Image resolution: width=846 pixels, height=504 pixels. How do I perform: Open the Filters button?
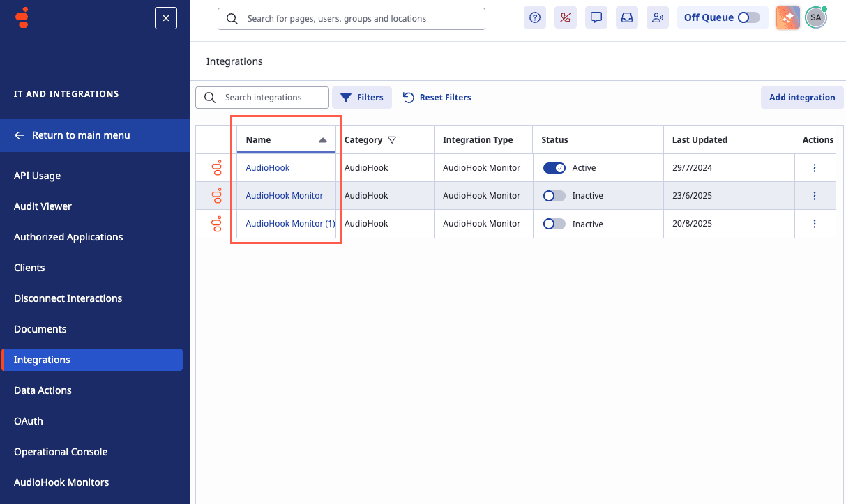click(362, 98)
